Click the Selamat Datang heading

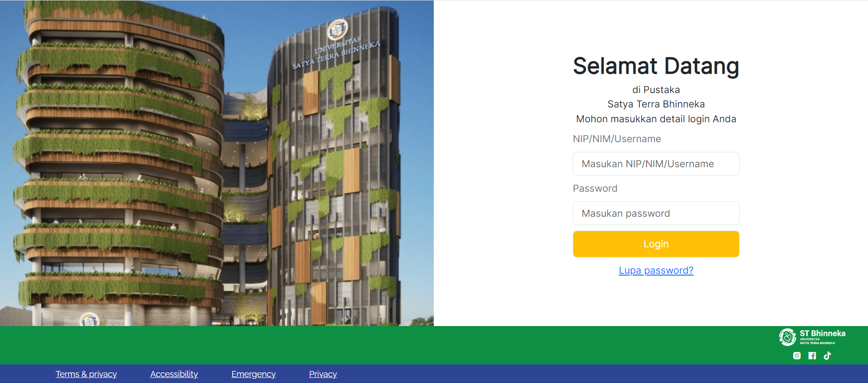pos(656,66)
